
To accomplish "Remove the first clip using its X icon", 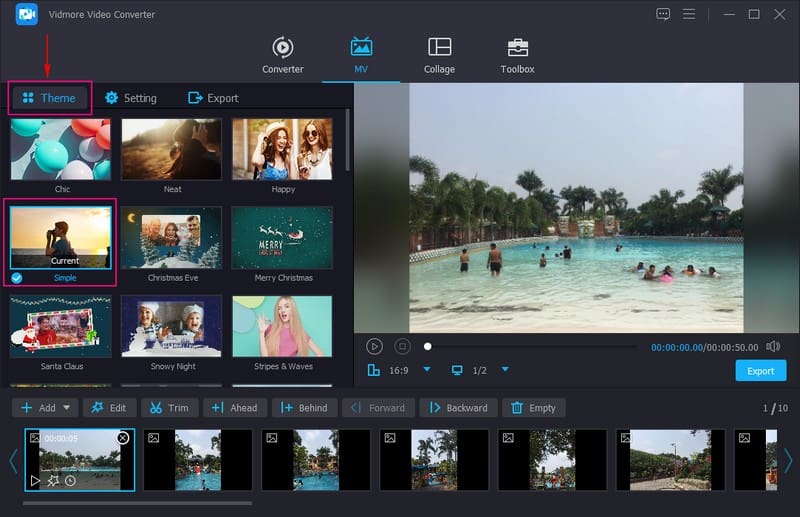I will point(123,438).
